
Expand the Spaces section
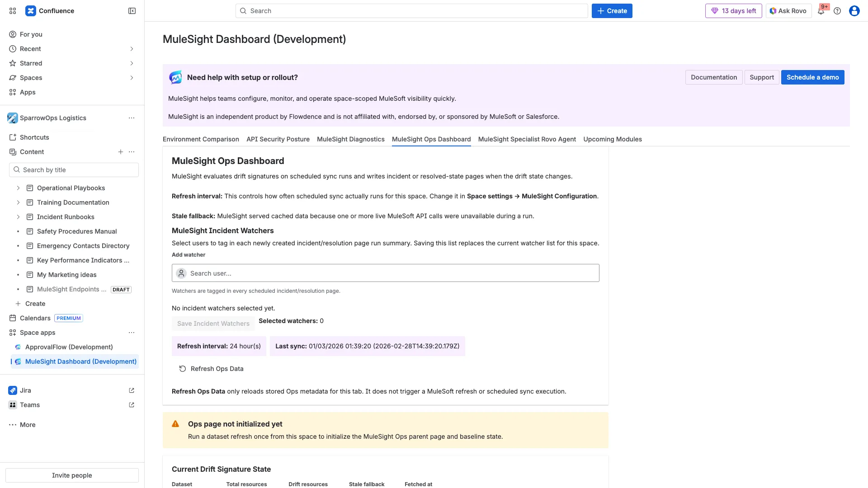click(132, 78)
